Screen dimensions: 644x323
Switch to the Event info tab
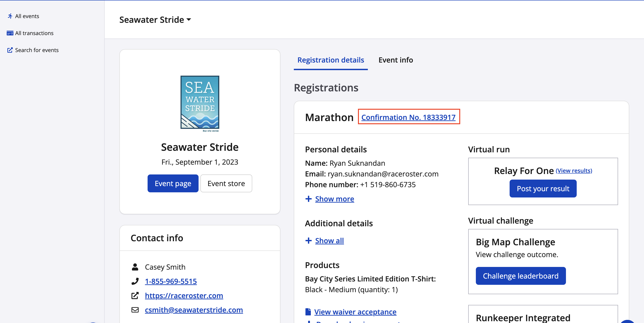396,60
